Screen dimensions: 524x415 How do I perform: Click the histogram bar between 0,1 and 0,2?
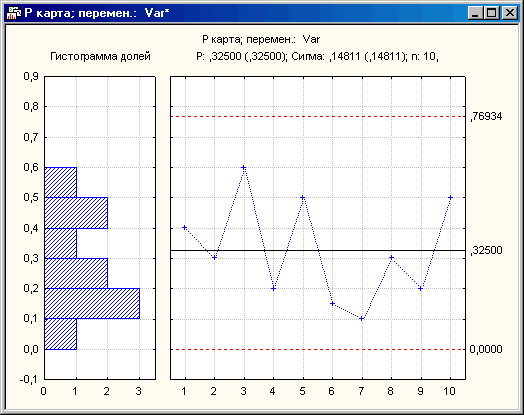coord(92,303)
